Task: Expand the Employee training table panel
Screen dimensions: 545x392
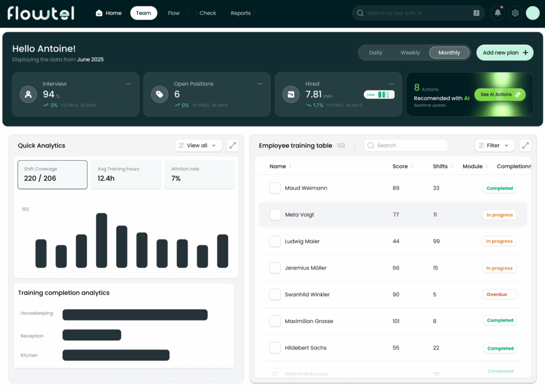Action: [x=525, y=145]
